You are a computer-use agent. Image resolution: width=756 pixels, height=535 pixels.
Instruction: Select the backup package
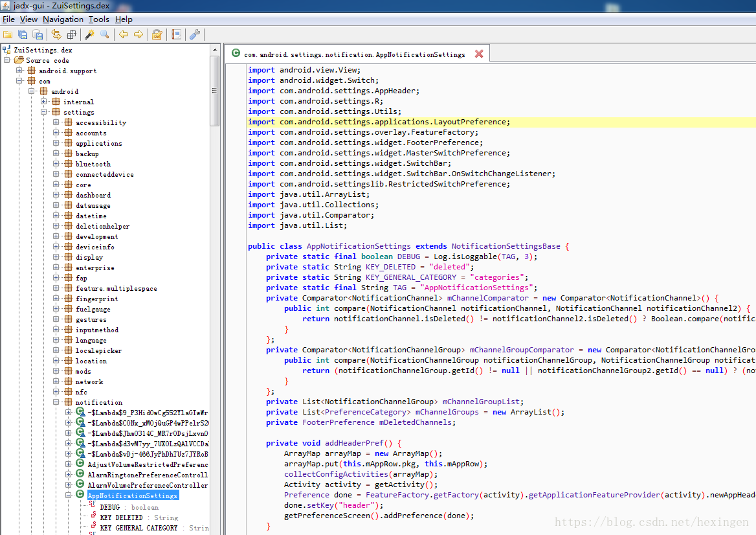[x=87, y=154]
